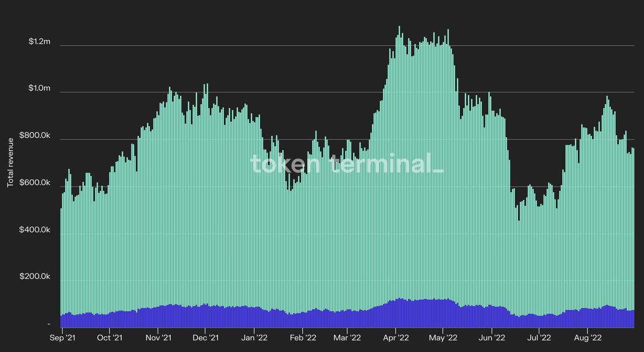Select the Nov '21 x-axis label
This screenshot has width=644, height=352.
[158, 338]
